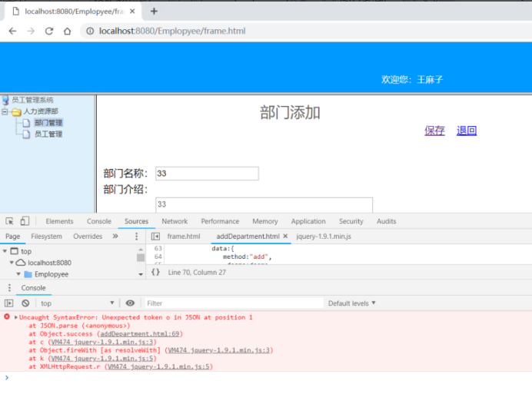532x404 pixels.
Task: Open the Sources panel kebab menu
Action: [x=136, y=237]
